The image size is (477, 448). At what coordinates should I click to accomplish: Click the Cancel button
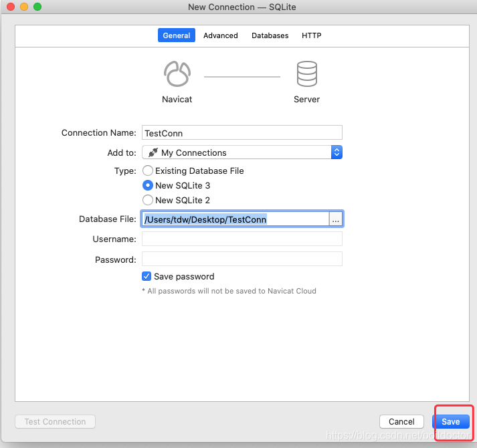click(401, 421)
